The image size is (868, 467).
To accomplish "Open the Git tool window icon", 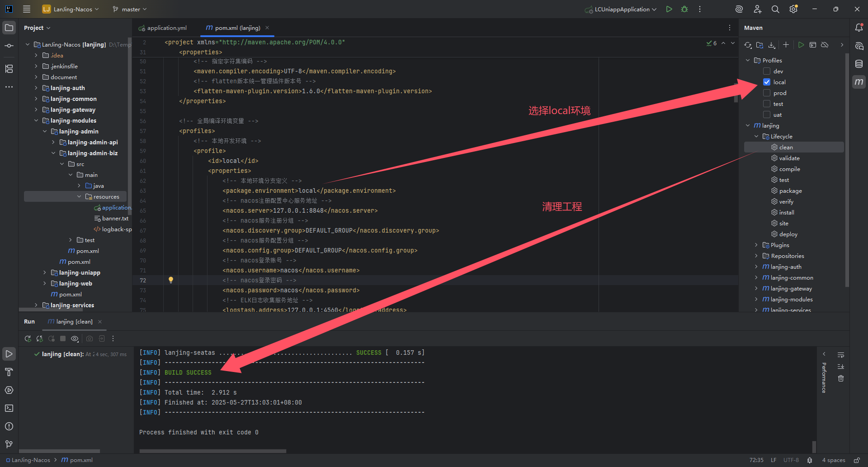I will tap(9, 444).
